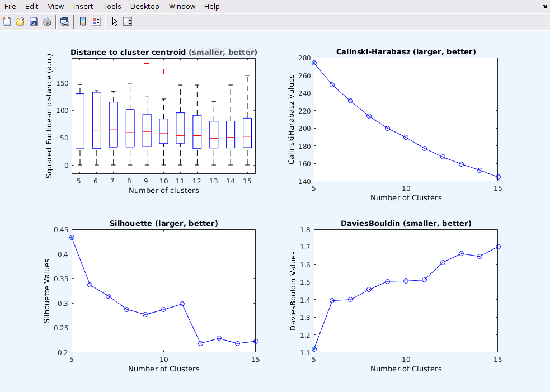Expand the View menu
The image size is (550, 392).
(x=55, y=7)
